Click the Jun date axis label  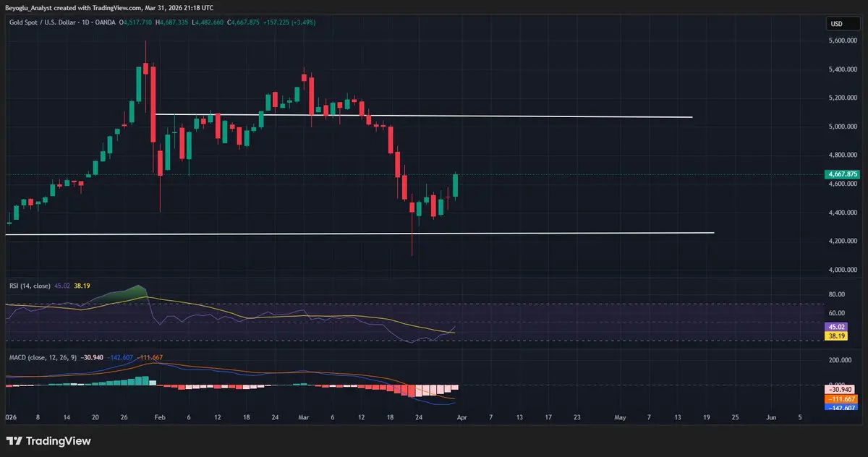coord(771,418)
